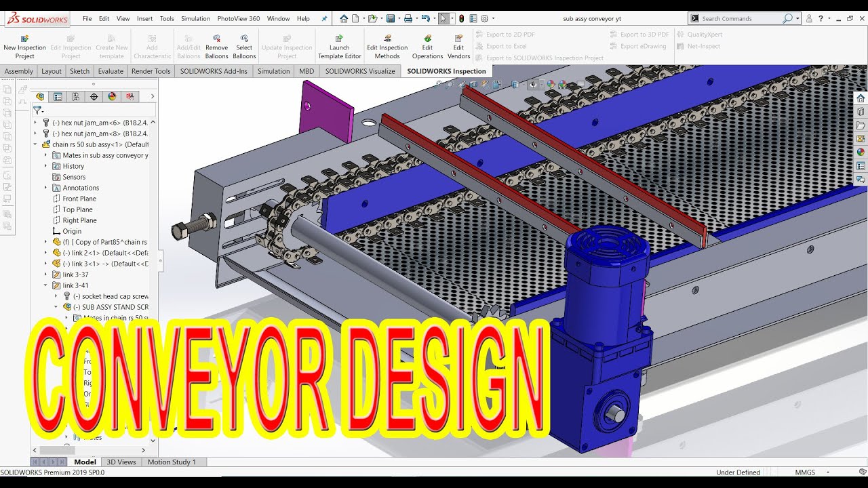Click the Print icon
The height and width of the screenshot is (488, 868).
408,19
